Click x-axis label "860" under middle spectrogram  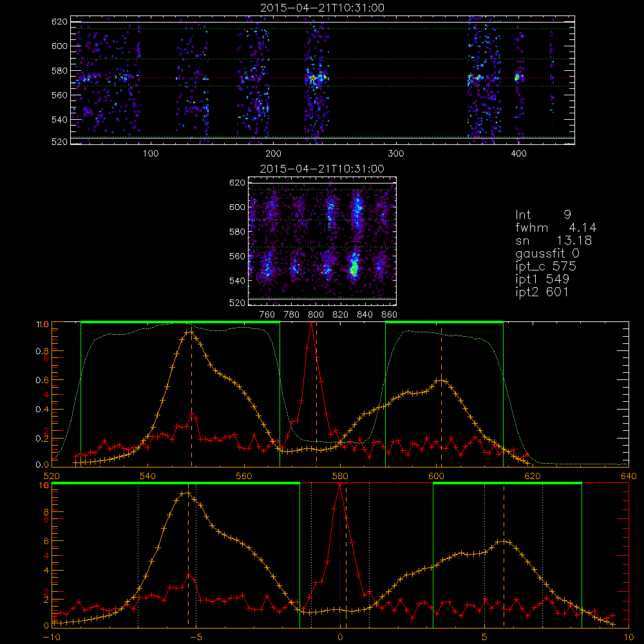coord(390,315)
